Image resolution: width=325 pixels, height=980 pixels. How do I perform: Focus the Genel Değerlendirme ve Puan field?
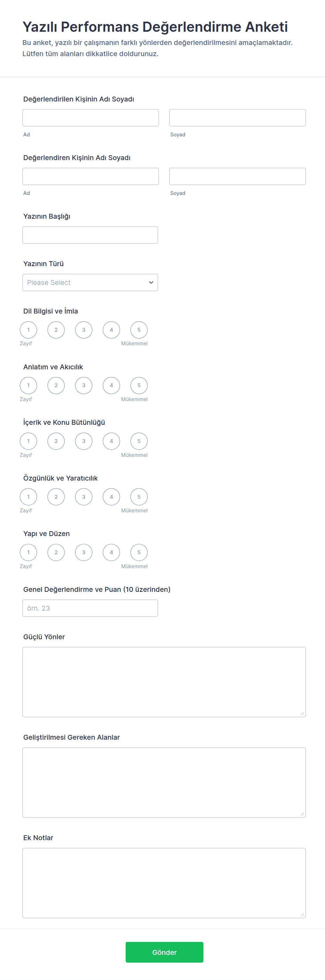coord(90,608)
